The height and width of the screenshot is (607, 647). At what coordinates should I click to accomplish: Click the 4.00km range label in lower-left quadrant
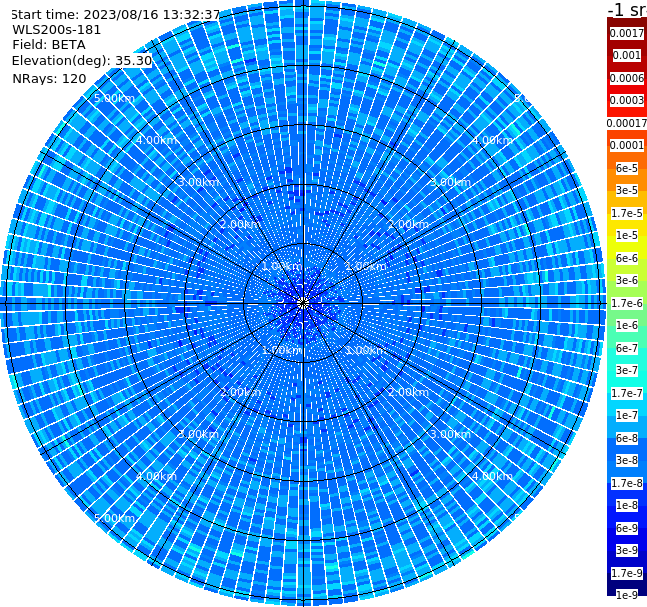pyautogui.click(x=156, y=476)
